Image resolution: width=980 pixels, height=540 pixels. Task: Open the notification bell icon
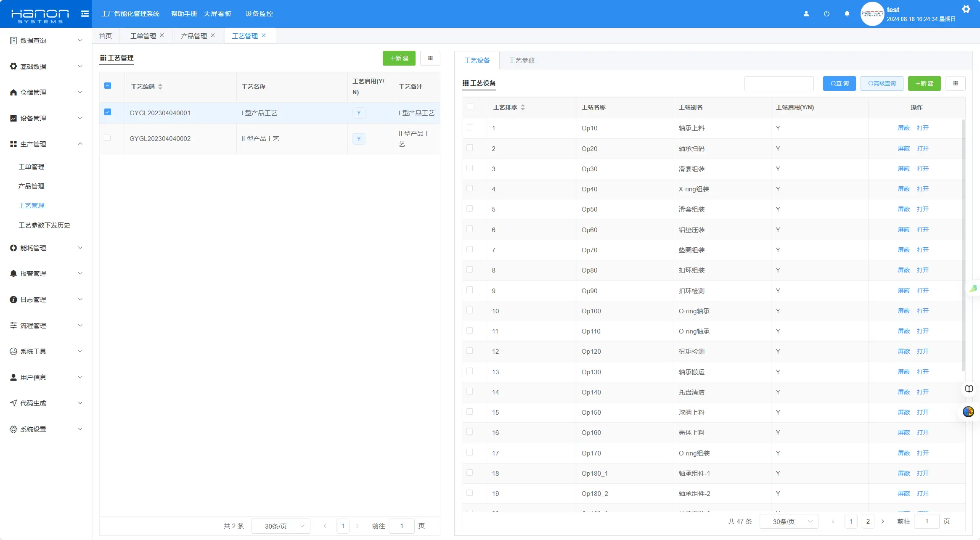click(x=847, y=14)
